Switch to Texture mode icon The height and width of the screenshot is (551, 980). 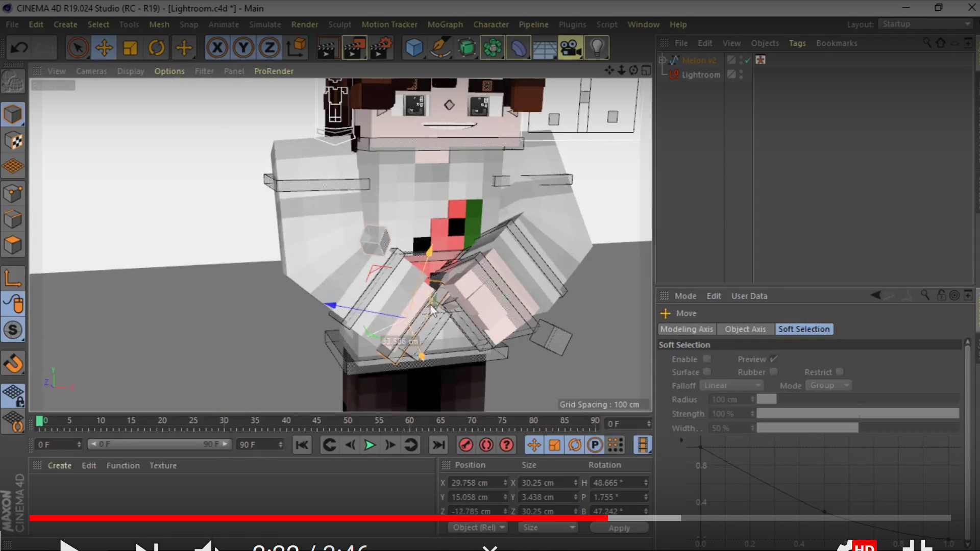coord(13,141)
